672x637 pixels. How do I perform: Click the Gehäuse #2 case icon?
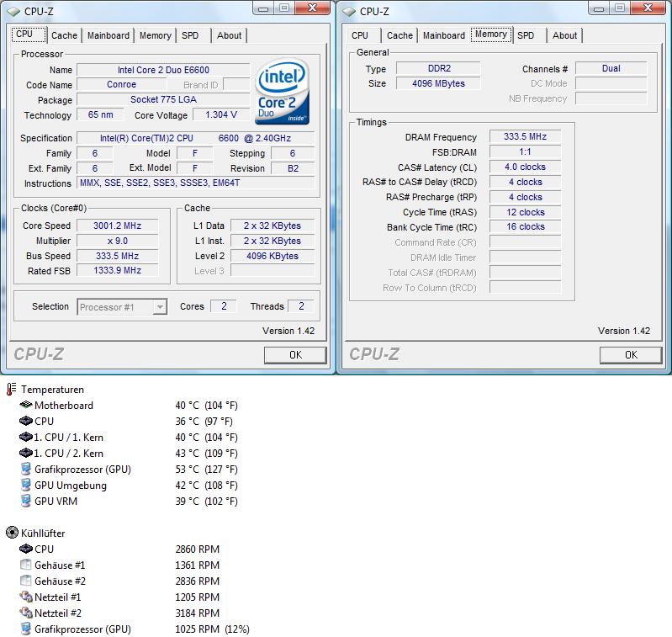pyautogui.click(x=26, y=581)
